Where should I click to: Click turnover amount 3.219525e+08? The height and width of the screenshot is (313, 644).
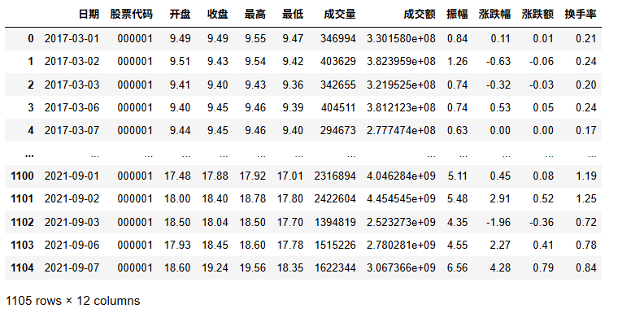click(401, 85)
